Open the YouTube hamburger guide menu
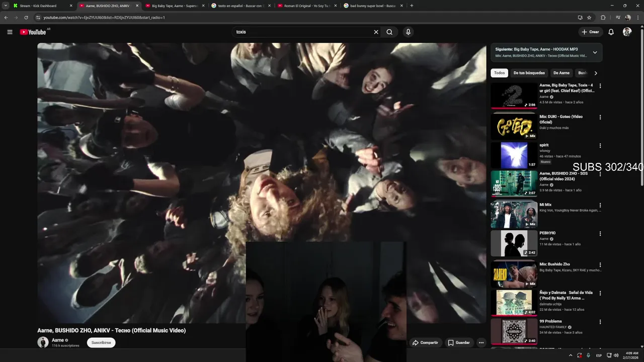Viewport: 644px width, 362px height. [x=10, y=32]
